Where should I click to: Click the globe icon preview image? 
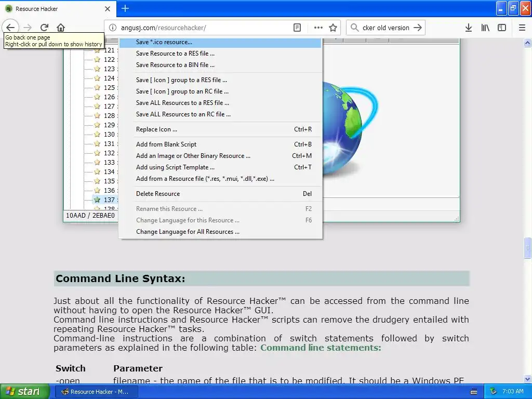(350, 128)
